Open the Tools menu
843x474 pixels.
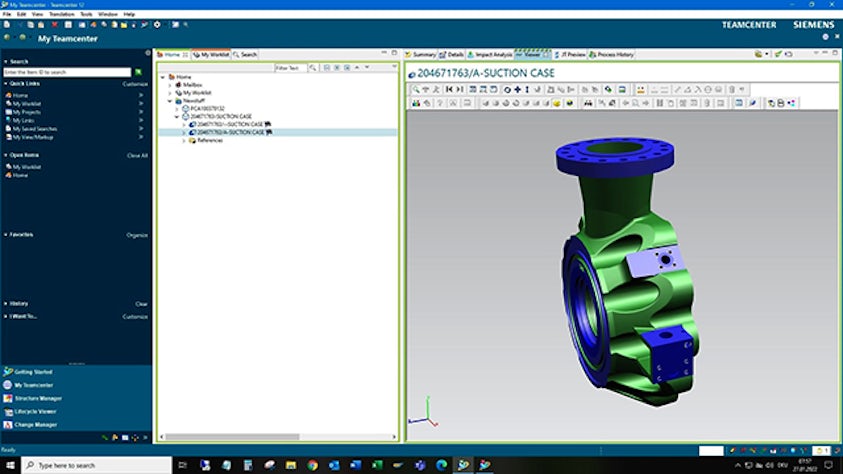[x=86, y=14]
